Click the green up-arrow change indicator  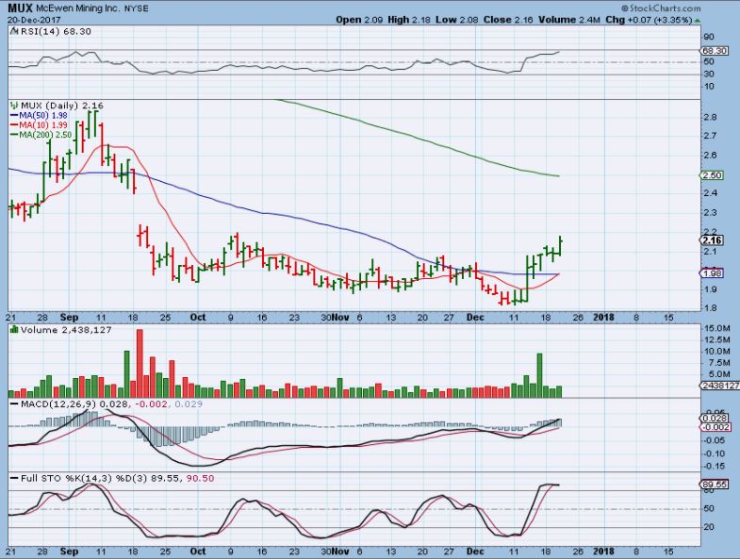pos(697,21)
